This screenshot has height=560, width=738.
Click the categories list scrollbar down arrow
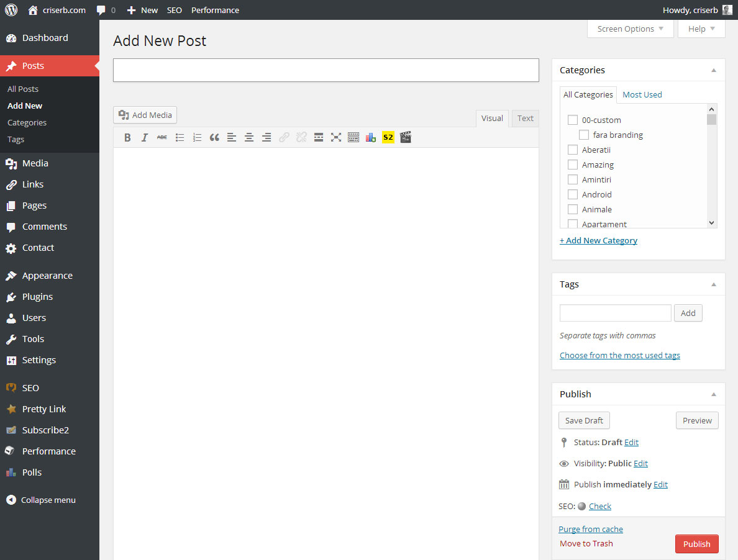pos(712,223)
